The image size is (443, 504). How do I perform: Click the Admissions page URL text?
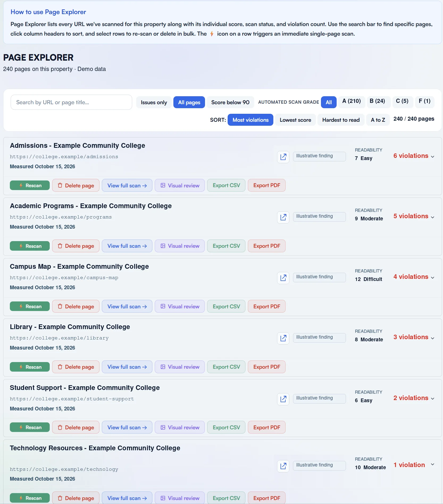[64, 157]
